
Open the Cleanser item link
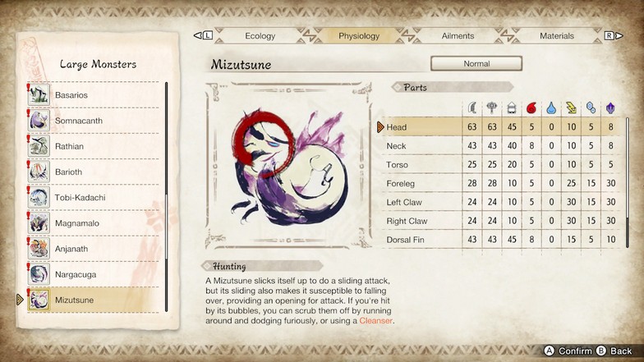pyautogui.click(x=375, y=320)
